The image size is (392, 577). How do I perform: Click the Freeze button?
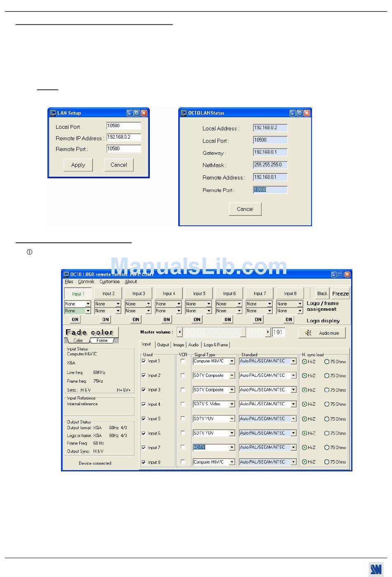click(340, 293)
